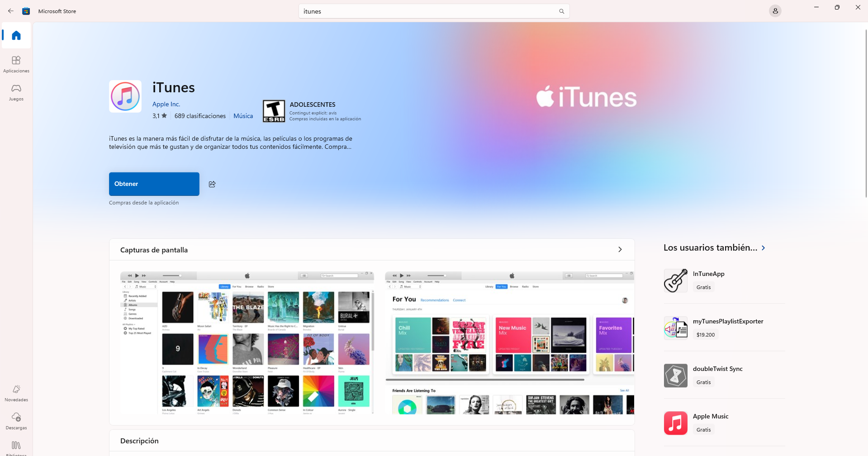The image size is (868, 456).
Task: Click the 'Los usuarios también...' heading
Action: pos(710,247)
